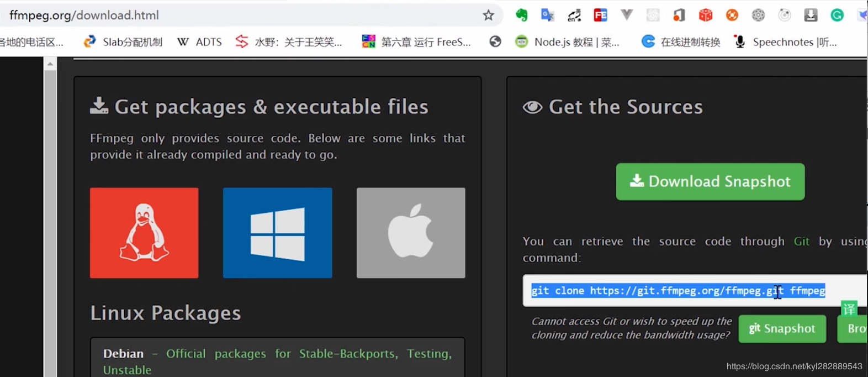Open the Google Translate extension
This screenshot has width=868, height=377.
tap(547, 15)
